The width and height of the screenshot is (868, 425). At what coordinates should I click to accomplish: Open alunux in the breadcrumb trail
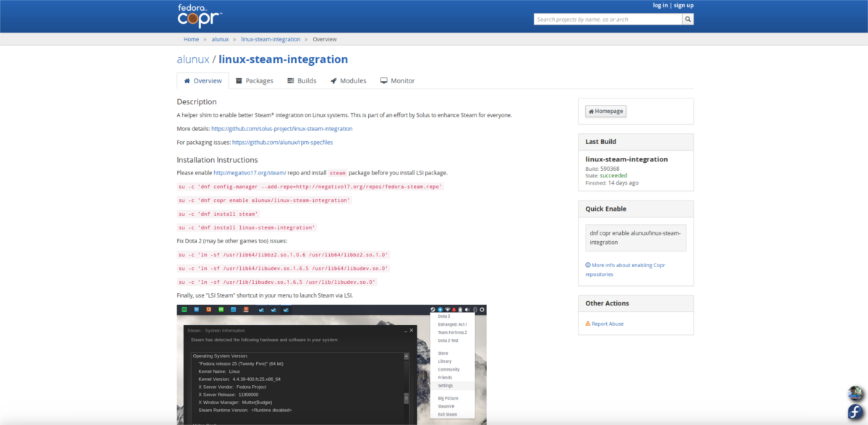[x=220, y=39]
